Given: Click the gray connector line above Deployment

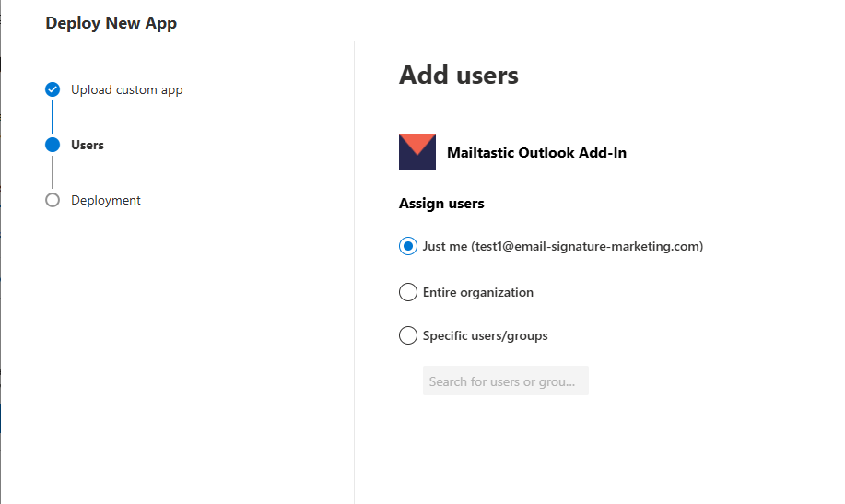Looking at the screenshot, I should (53, 172).
